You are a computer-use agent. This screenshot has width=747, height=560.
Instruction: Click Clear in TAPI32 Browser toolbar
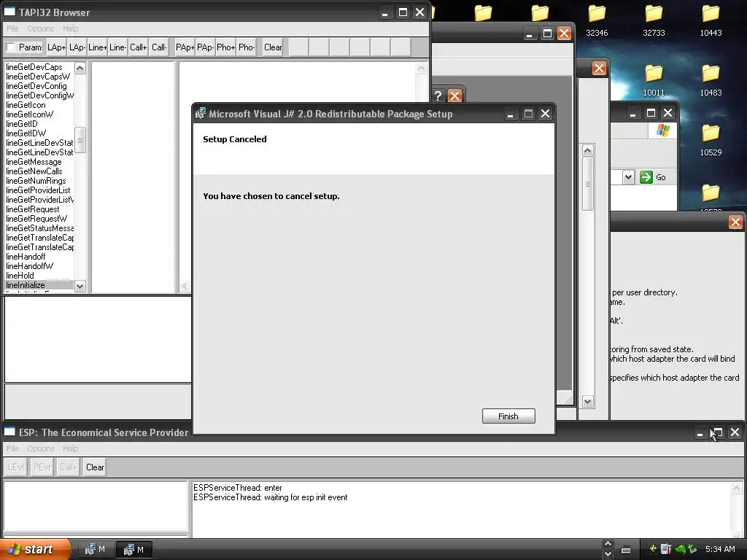pos(273,47)
